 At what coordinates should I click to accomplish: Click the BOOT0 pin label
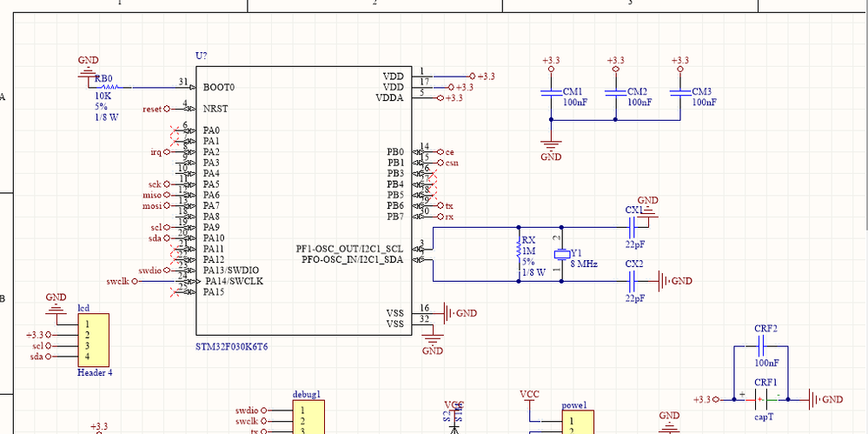219,87
